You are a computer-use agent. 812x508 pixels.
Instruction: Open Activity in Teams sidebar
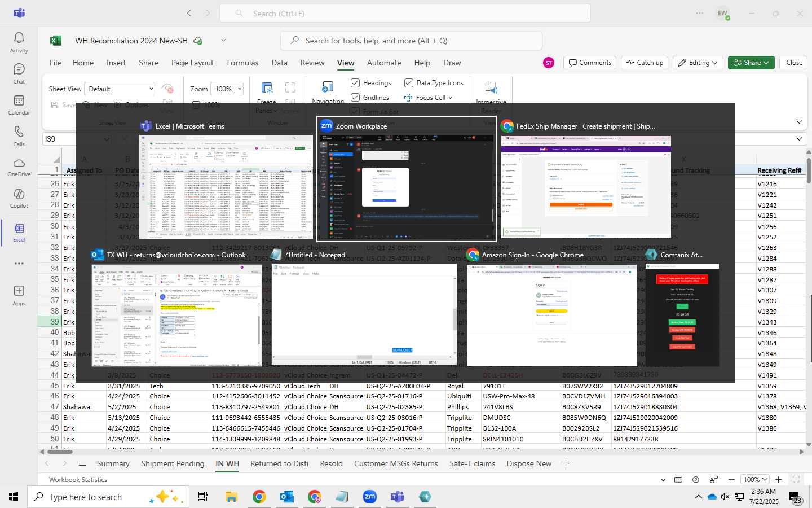19,42
